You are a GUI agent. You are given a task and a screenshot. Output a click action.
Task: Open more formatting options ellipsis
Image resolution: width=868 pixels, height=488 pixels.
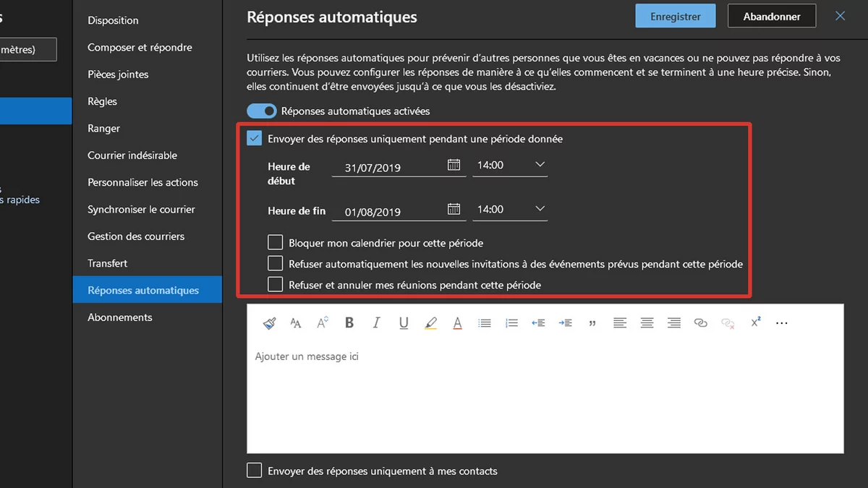click(781, 323)
